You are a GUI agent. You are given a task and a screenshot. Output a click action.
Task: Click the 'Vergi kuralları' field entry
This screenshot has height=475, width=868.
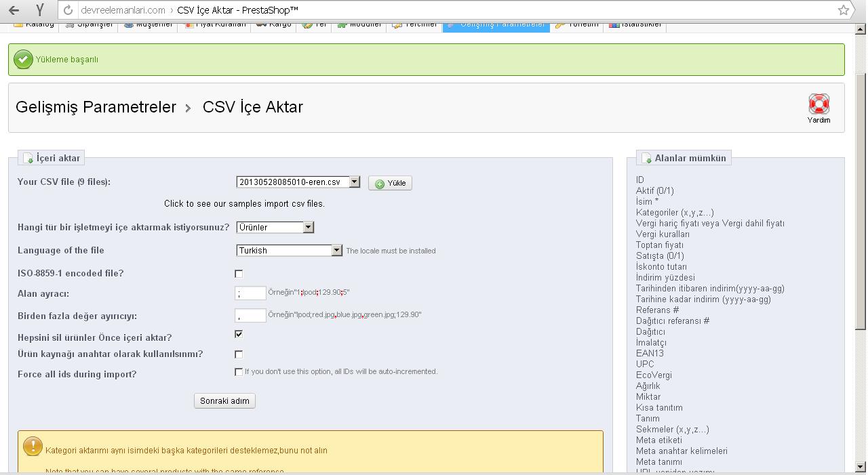click(663, 234)
